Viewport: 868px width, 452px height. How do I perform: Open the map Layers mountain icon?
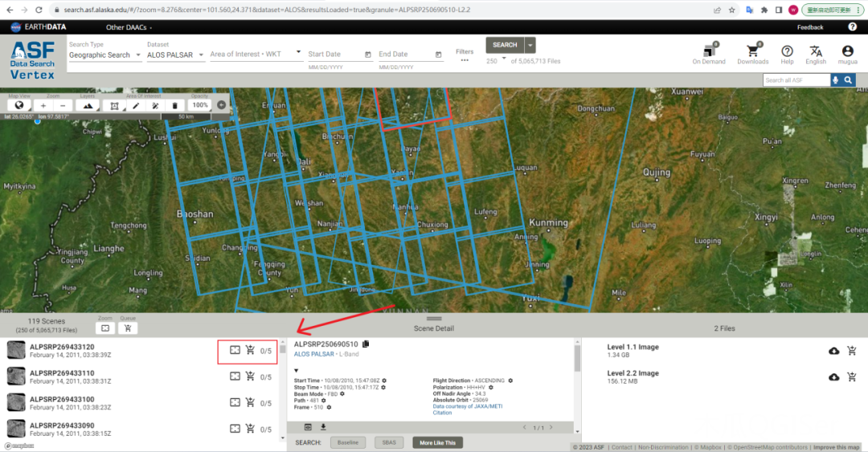tap(88, 105)
